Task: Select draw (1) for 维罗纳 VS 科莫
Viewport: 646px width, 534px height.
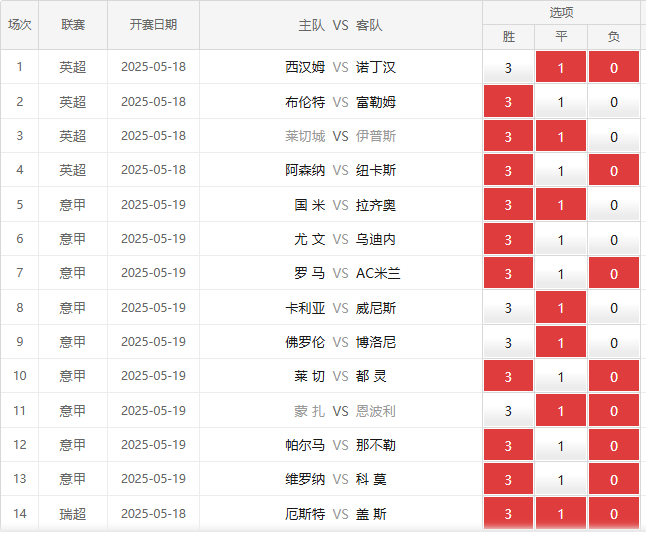Action: 561,479
